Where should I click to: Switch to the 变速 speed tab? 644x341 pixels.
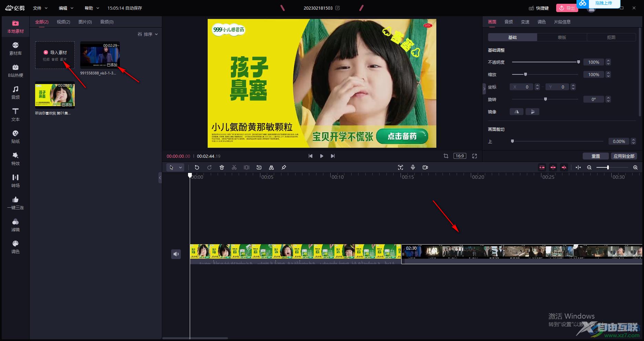525,22
